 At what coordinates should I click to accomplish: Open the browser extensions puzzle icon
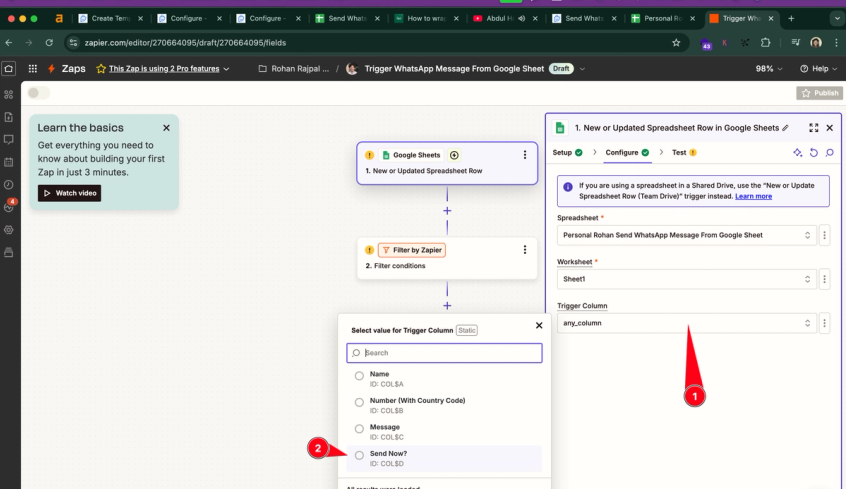click(765, 43)
